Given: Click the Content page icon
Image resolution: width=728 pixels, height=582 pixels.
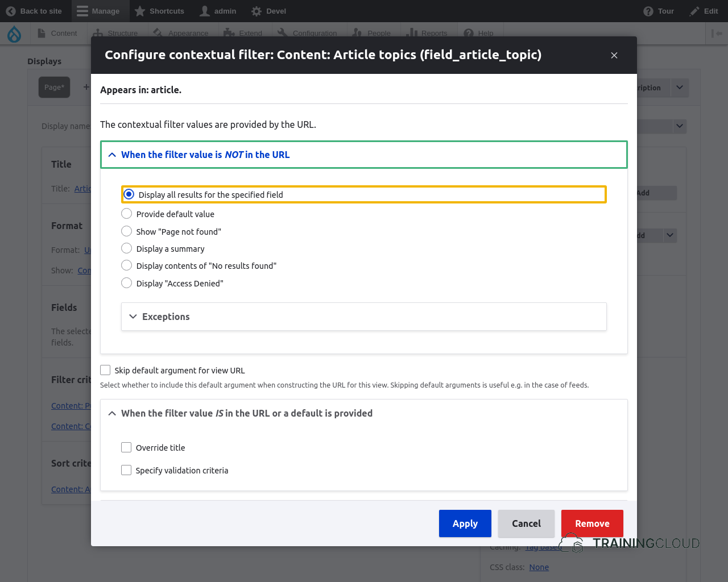Looking at the screenshot, I should (x=42, y=33).
